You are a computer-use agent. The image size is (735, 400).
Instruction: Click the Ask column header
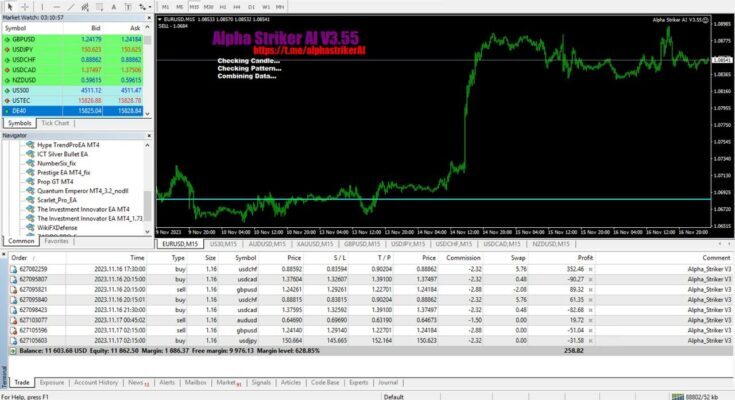click(135, 28)
